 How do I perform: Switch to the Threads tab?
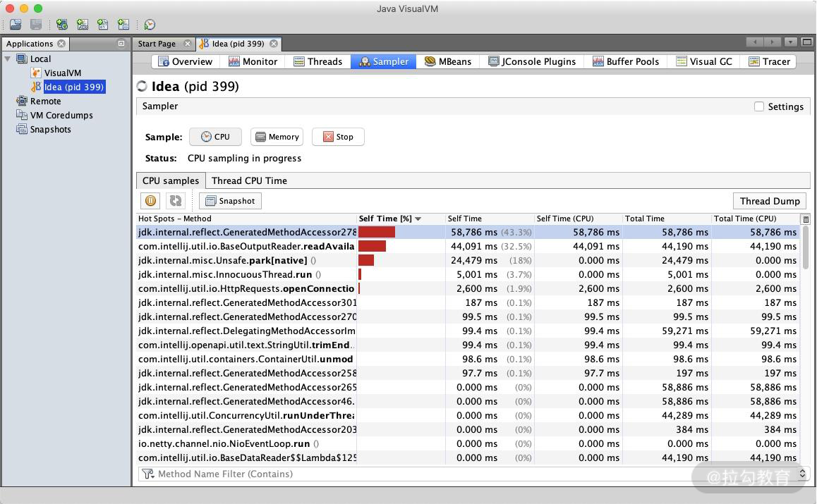(317, 61)
